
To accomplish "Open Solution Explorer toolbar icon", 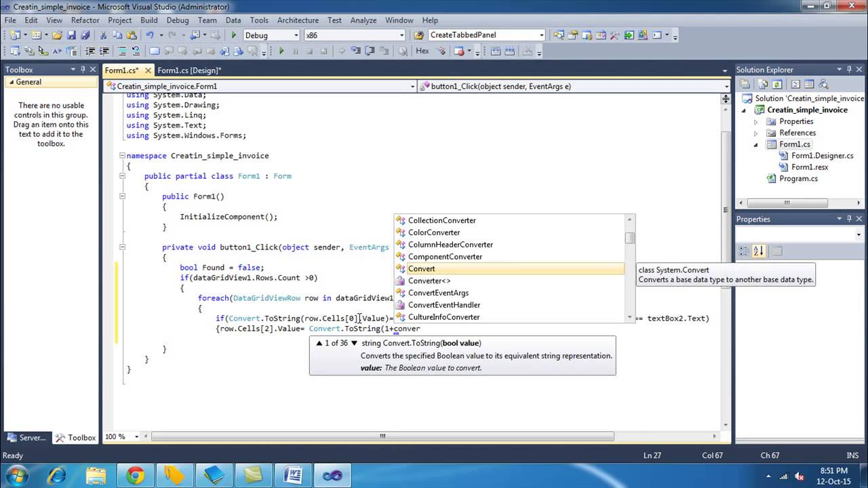I will pyautogui.click(x=559, y=35).
